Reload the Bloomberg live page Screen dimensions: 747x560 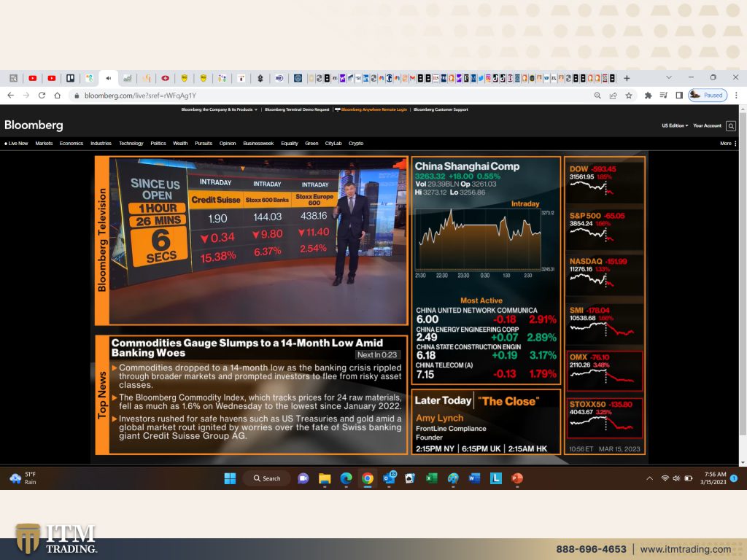(x=42, y=96)
